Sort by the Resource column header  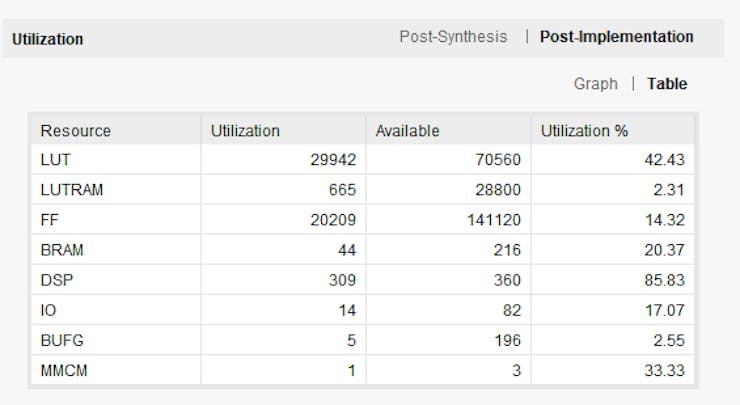tap(116, 131)
